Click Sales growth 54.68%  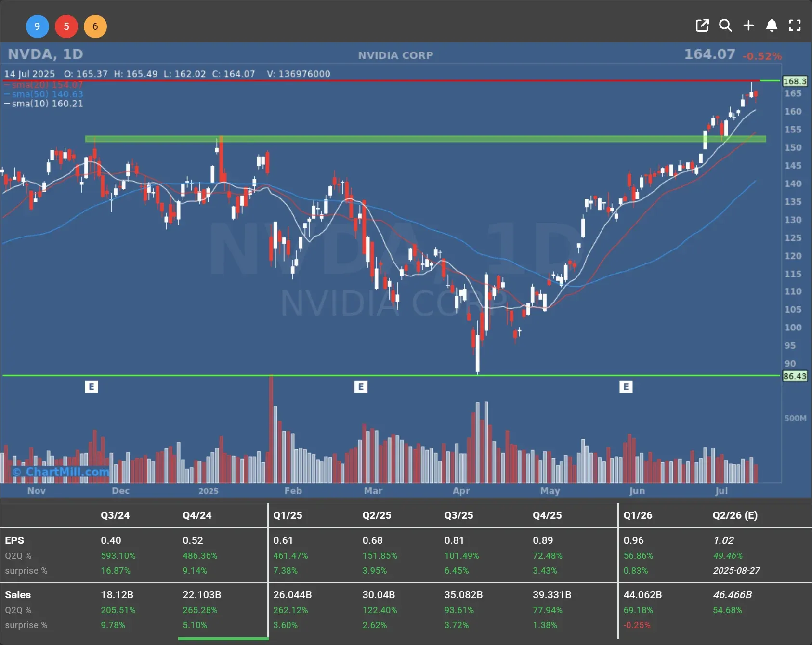point(728,610)
